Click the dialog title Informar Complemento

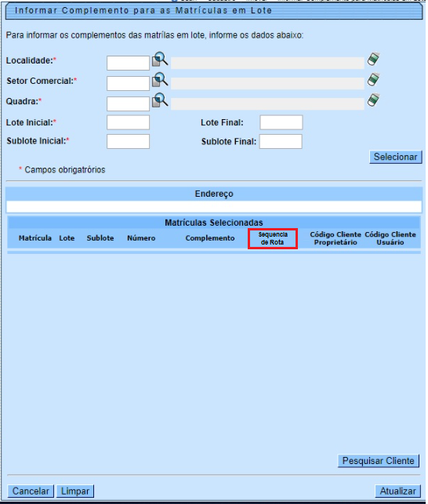click(x=143, y=11)
